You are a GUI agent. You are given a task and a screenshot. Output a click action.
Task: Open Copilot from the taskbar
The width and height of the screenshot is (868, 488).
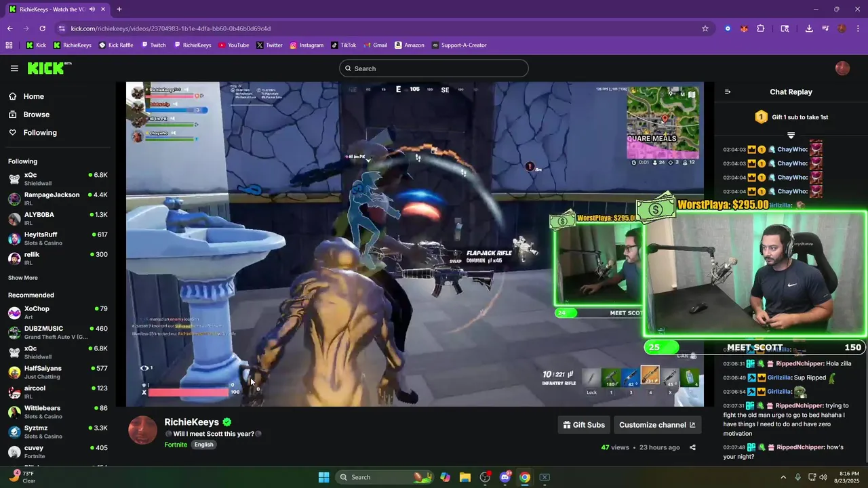445,477
